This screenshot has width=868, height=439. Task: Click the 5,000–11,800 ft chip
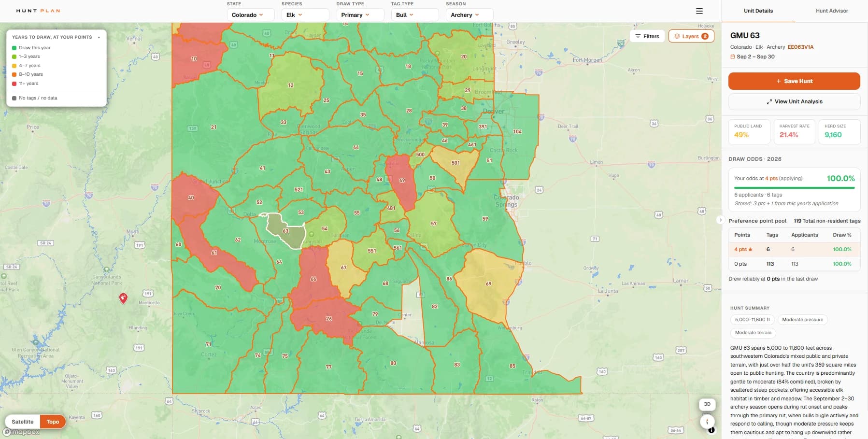point(753,320)
